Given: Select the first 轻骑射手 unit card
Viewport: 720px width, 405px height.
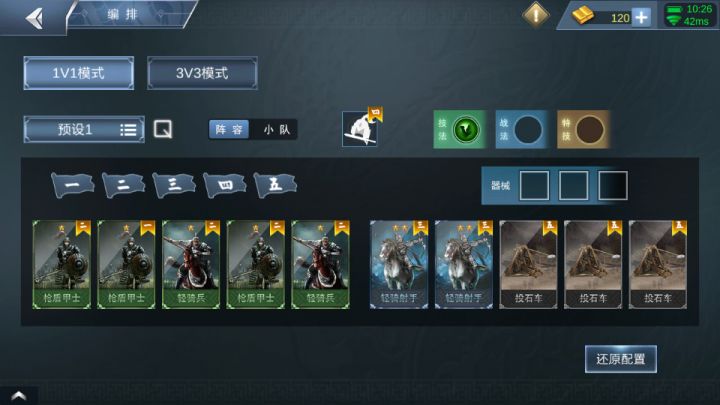Looking at the screenshot, I should (399, 264).
